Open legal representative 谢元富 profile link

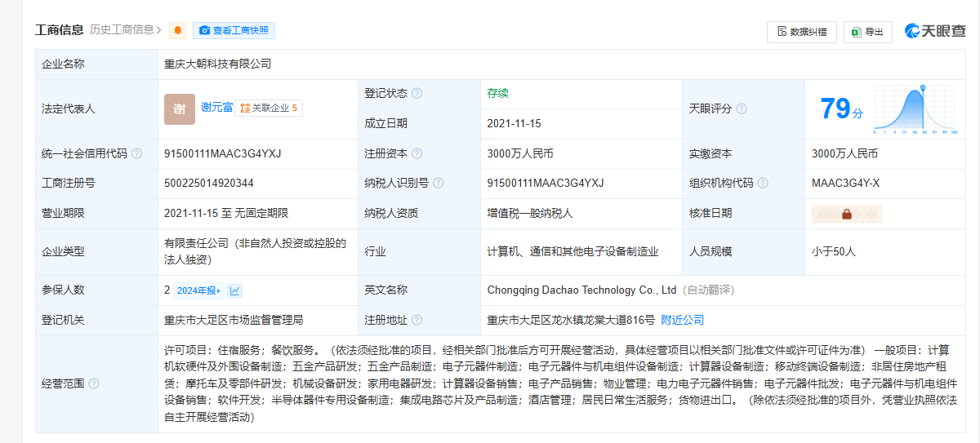pyautogui.click(x=216, y=107)
